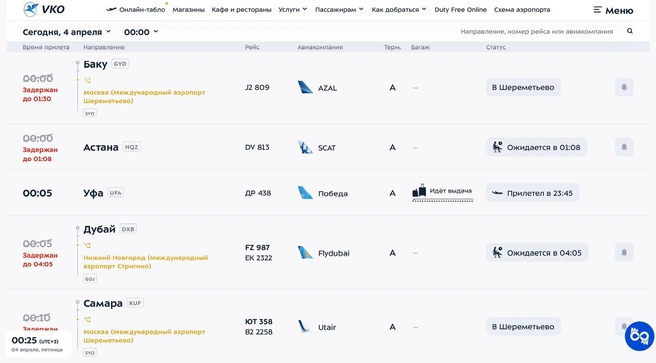Expand the Как добраться menu
The width and height of the screenshot is (656, 363).
399,9
